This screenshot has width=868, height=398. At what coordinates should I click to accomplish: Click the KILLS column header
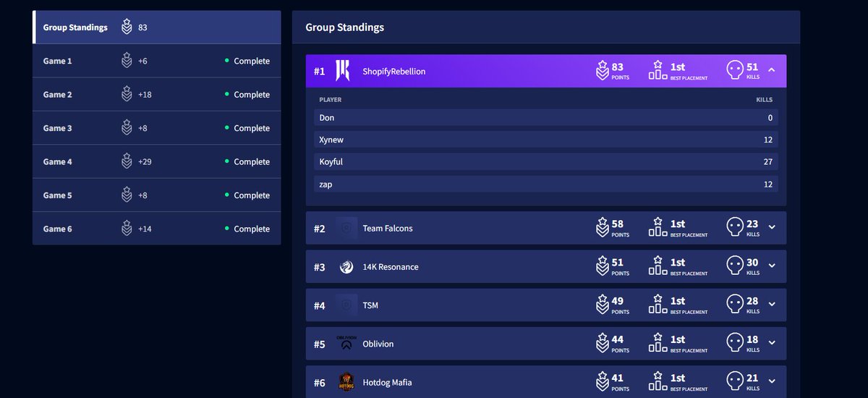click(765, 100)
